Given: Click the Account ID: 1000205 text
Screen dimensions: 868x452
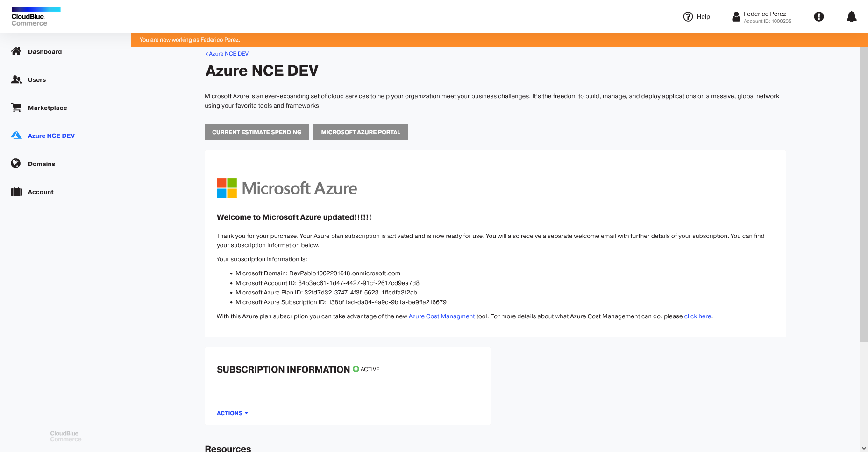Looking at the screenshot, I should point(768,22).
